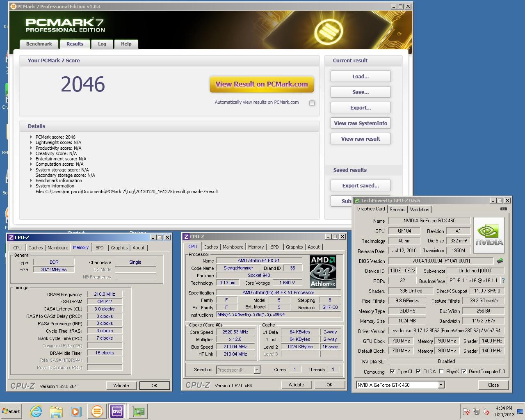The width and height of the screenshot is (525, 420).
Task: Click Validate in CPU-Z Memory window
Action: (121, 386)
